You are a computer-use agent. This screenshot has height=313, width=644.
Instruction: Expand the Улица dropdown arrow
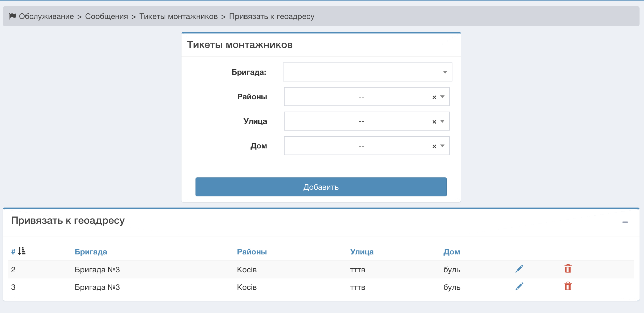pos(442,121)
